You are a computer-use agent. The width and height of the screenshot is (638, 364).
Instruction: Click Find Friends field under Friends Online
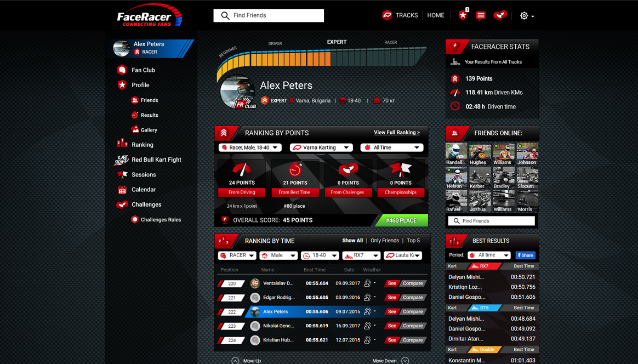[x=492, y=221]
